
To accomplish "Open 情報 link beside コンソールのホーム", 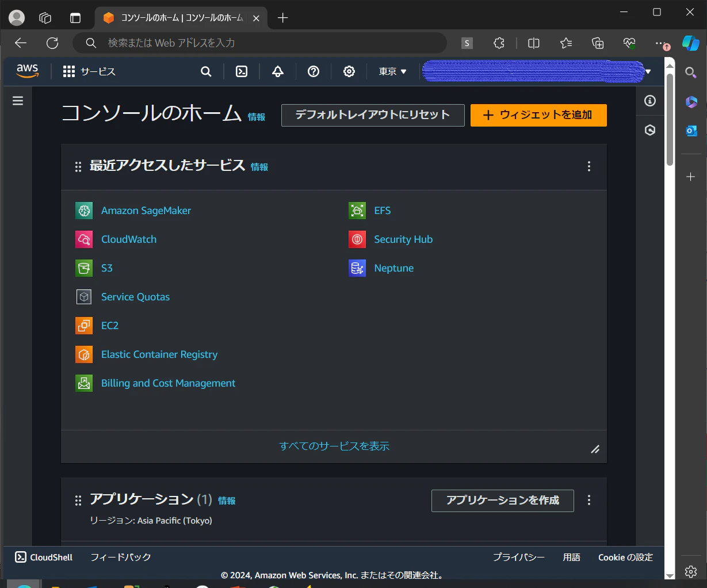I will (x=257, y=117).
